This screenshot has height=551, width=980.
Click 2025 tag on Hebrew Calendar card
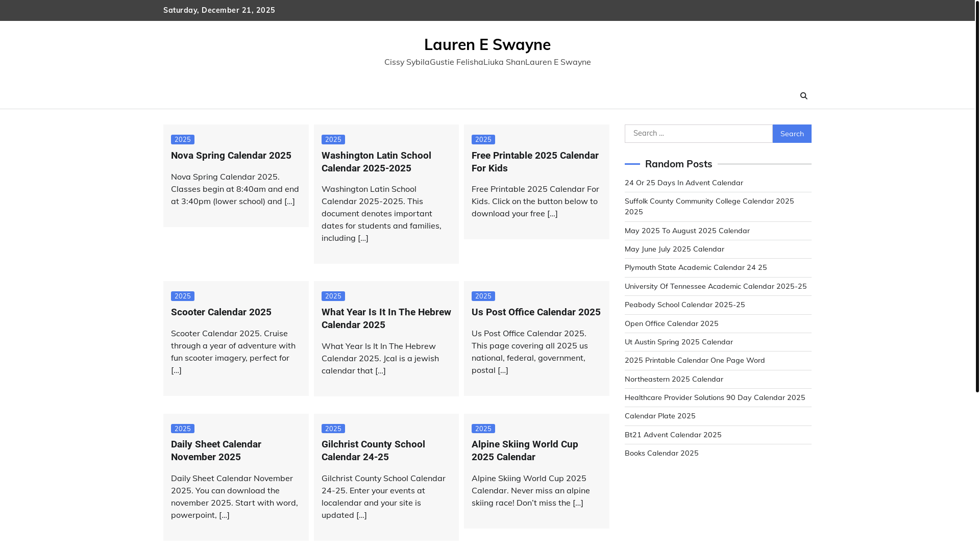(333, 296)
